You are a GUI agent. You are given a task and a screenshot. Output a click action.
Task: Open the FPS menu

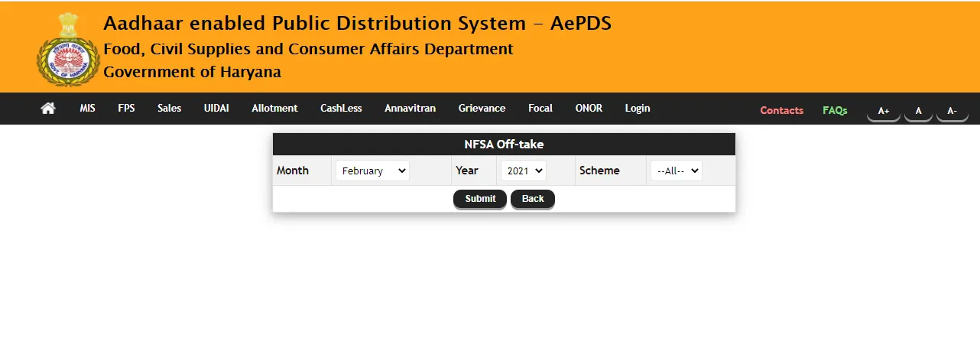point(126,109)
